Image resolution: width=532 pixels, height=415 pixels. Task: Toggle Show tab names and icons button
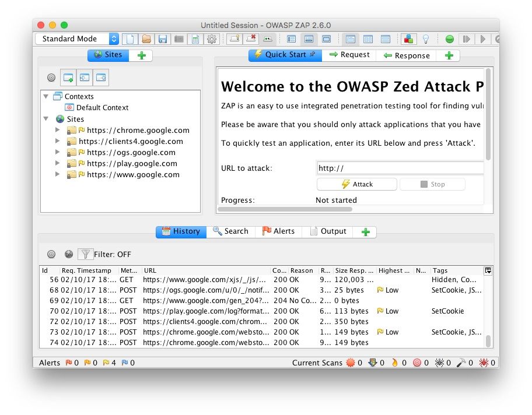coord(268,39)
